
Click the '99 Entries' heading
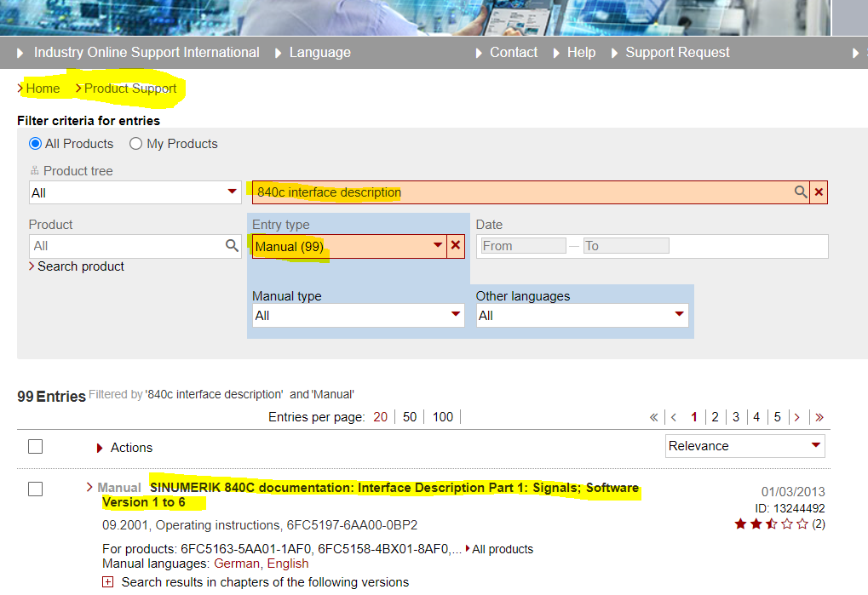click(x=51, y=397)
